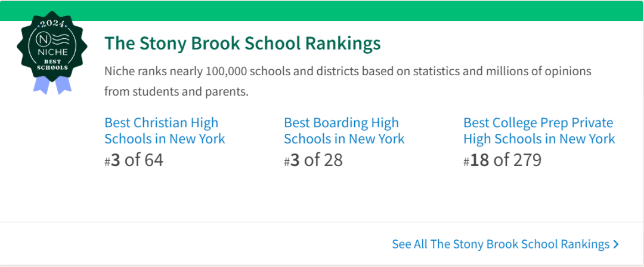Viewport: 644px width, 267px height.
Task: Click the #18 of 279 ranking number
Action: pyautogui.click(x=502, y=160)
